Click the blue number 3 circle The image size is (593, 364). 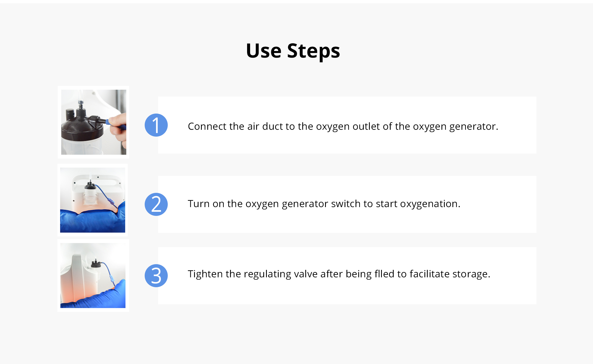156,276
